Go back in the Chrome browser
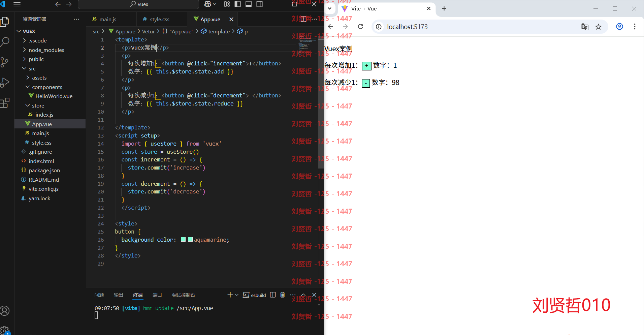 [x=330, y=27]
